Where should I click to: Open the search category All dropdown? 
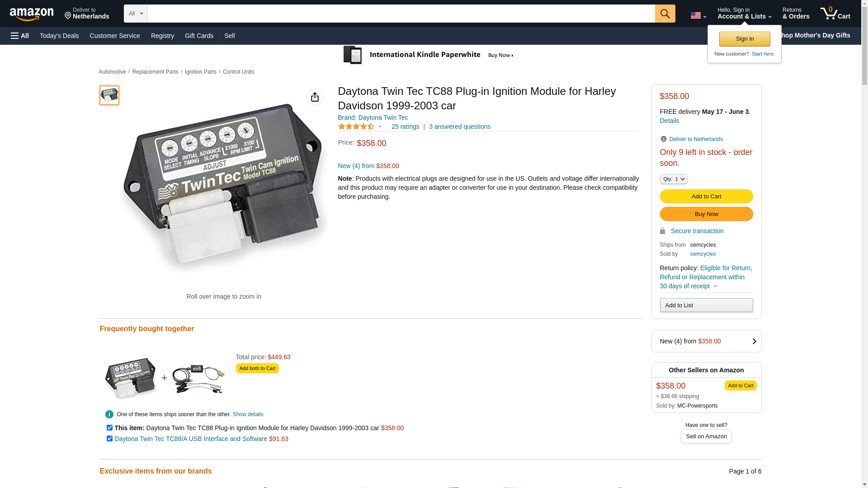136,14
